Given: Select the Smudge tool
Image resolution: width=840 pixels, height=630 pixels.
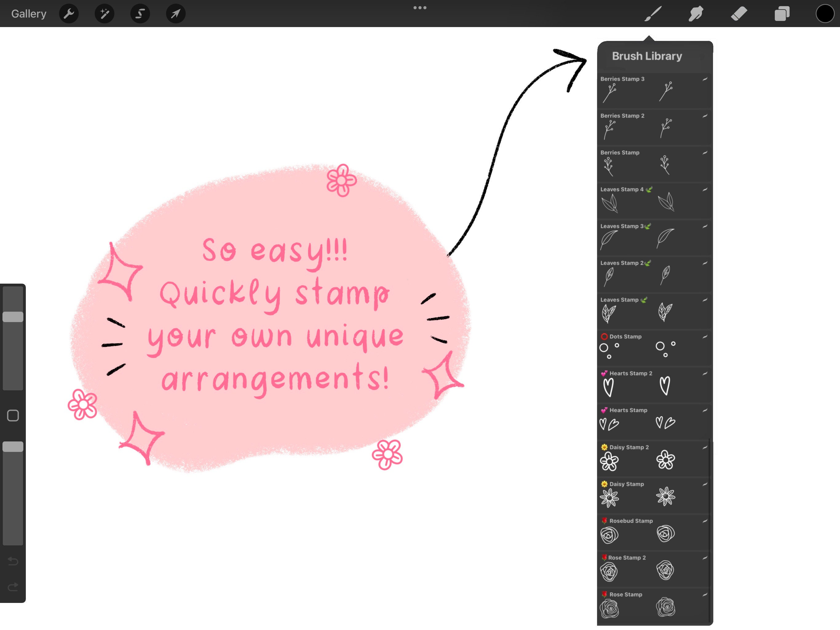Looking at the screenshot, I should 696,14.
